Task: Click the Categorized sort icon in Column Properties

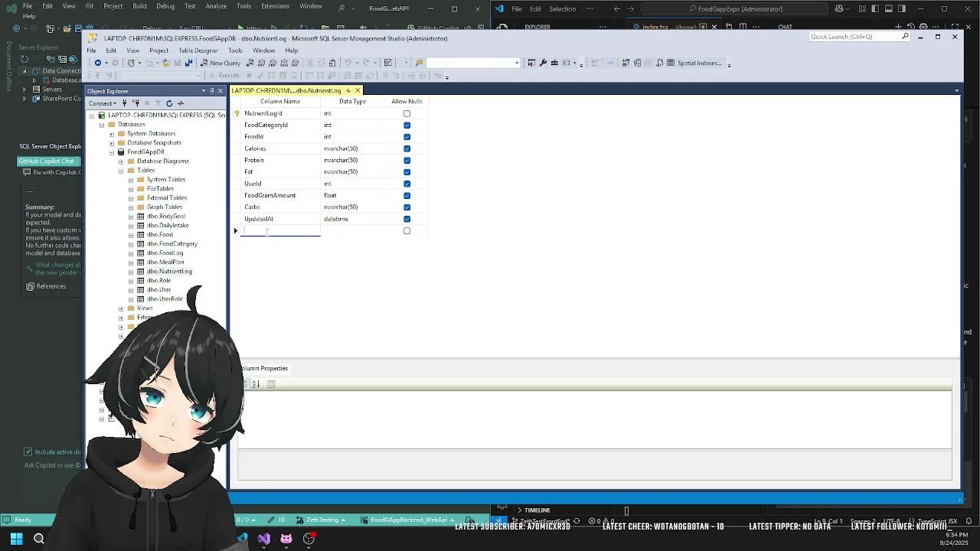Action: (247, 384)
